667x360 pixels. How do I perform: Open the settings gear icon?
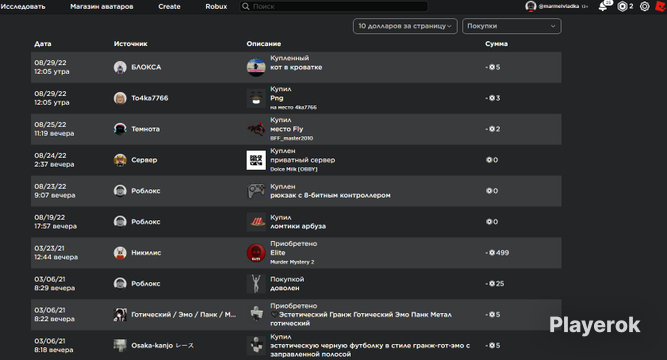pyautogui.click(x=644, y=6)
